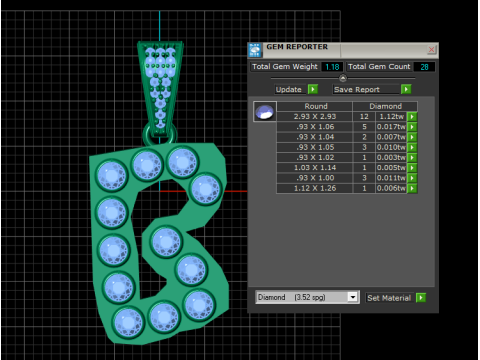Click green arrow for 0.017tw row
The height and width of the screenshot is (360, 480).
click(x=412, y=127)
